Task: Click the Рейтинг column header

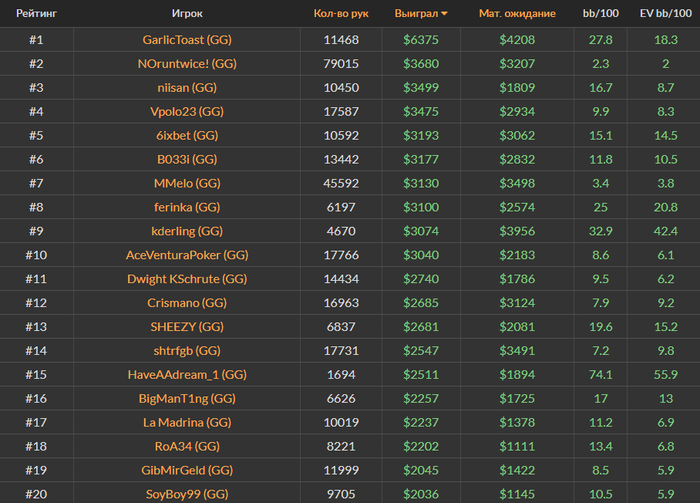Action: (x=36, y=13)
